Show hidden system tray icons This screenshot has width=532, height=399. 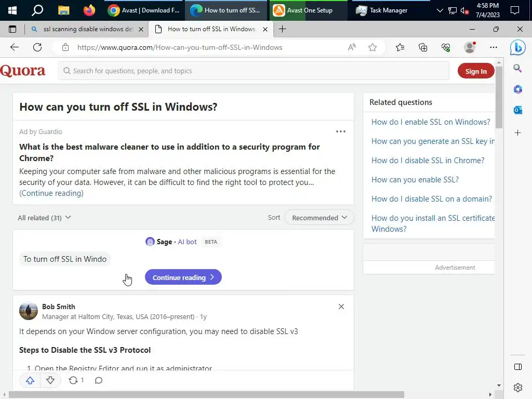coord(440,10)
